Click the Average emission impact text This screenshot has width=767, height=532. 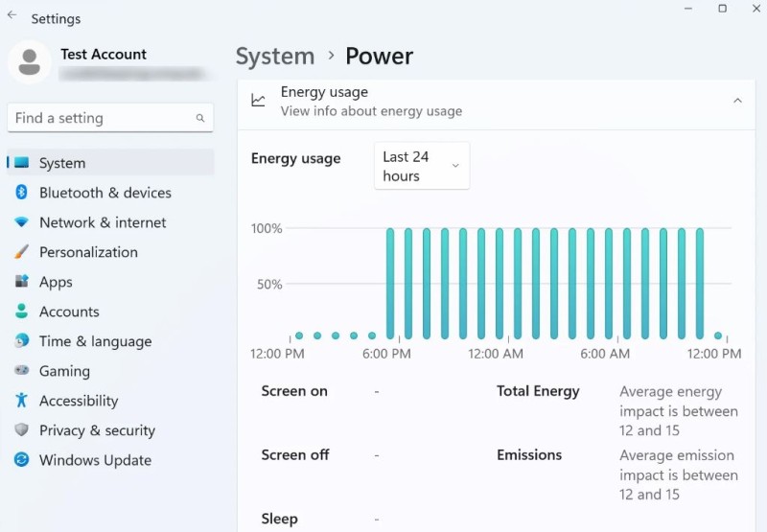[x=679, y=474]
